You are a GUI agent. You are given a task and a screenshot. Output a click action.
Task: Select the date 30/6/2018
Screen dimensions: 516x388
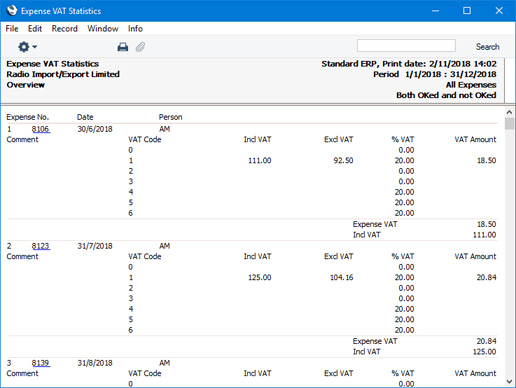tap(95, 129)
